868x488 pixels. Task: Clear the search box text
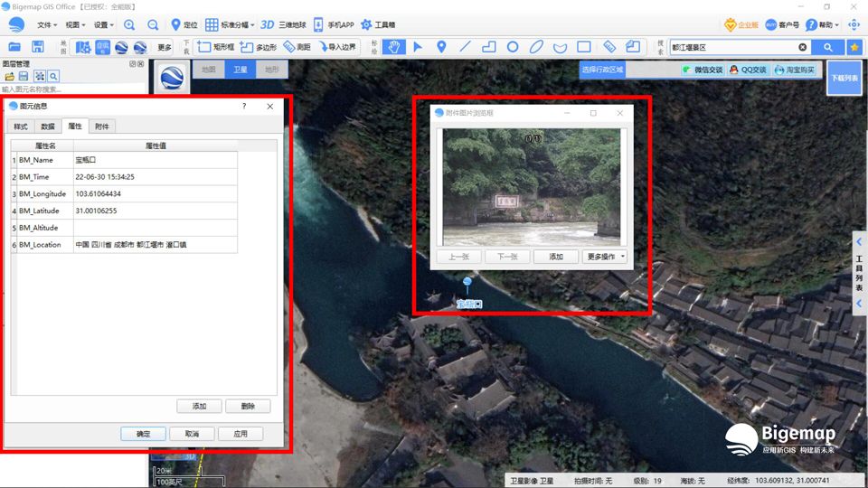pyautogui.click(x=802, y=47)
